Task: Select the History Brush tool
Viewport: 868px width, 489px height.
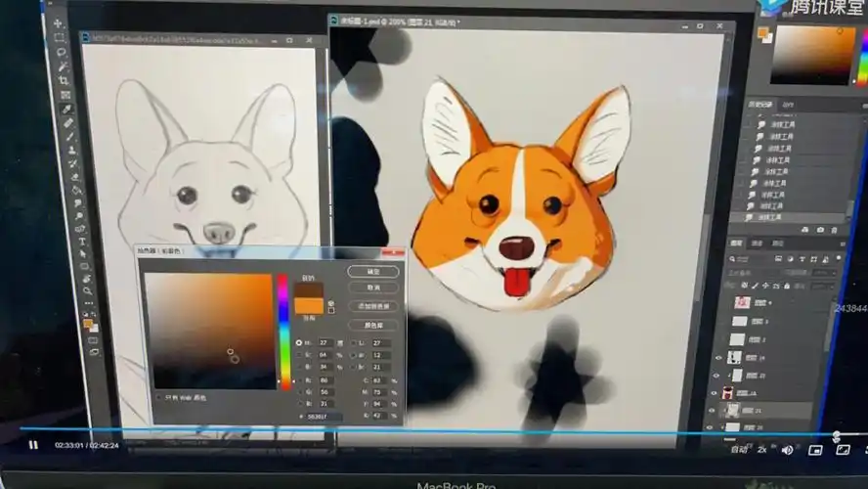Action: 73,164
